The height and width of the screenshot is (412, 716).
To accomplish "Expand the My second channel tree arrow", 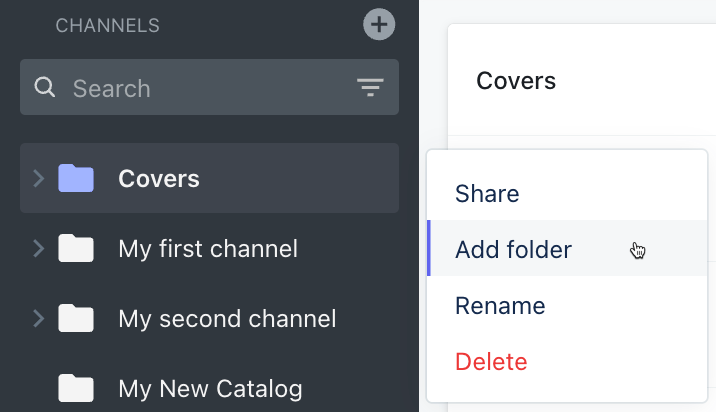I will pyautogui.click(x=39, y=319).
